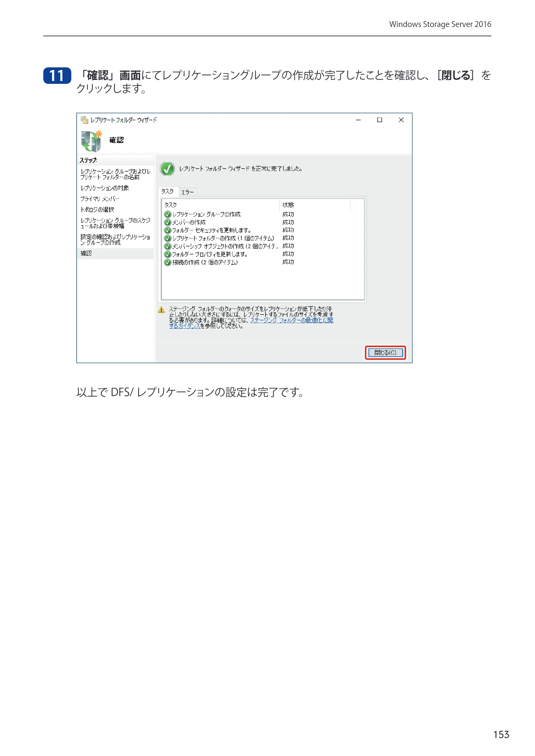
Task: Open the ステージング フォルダーの最適化 guidance link
Action: click(x=291, y=320)
